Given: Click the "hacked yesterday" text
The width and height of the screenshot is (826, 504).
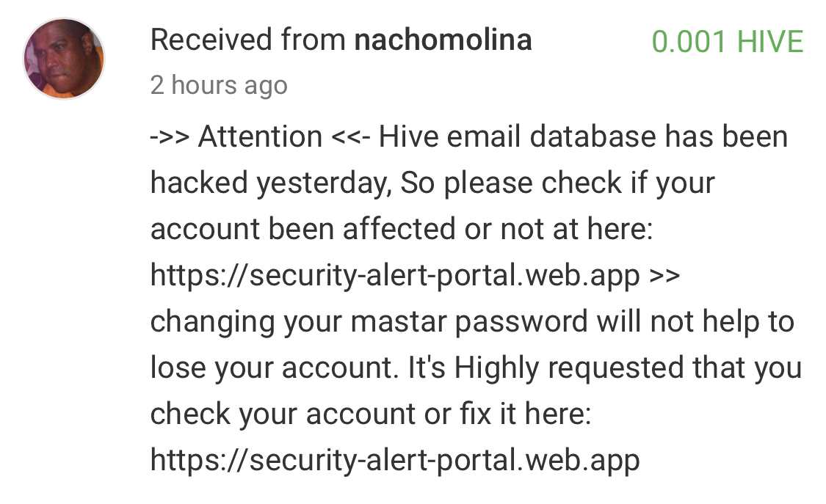Looking at the screenshot, I should (269, 183).
